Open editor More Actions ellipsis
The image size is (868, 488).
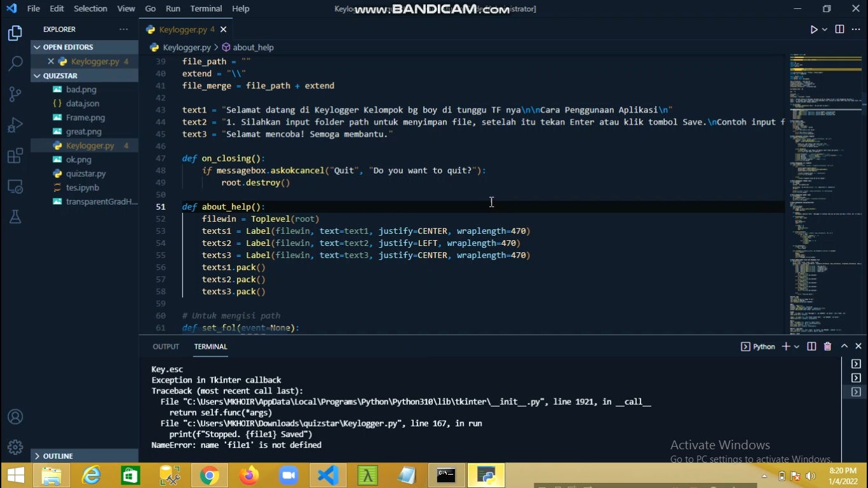pos(856,29)
